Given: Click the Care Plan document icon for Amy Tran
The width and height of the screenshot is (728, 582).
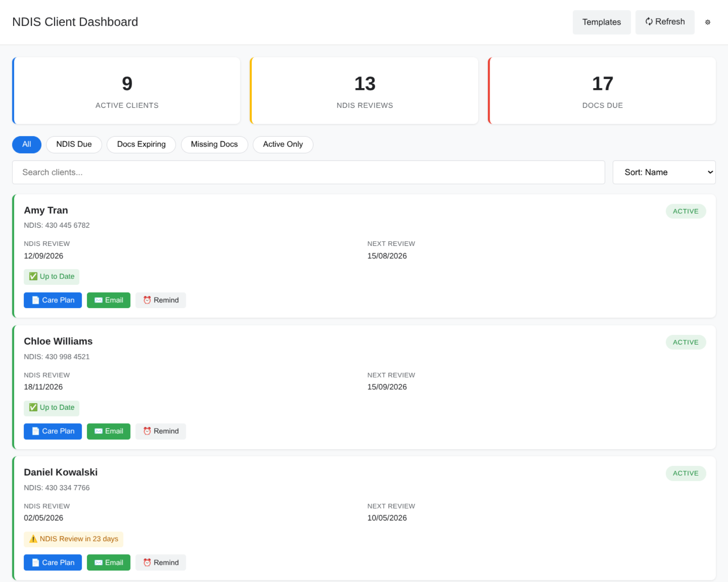Looking at the screenshot, I should (x=35, y=300).
